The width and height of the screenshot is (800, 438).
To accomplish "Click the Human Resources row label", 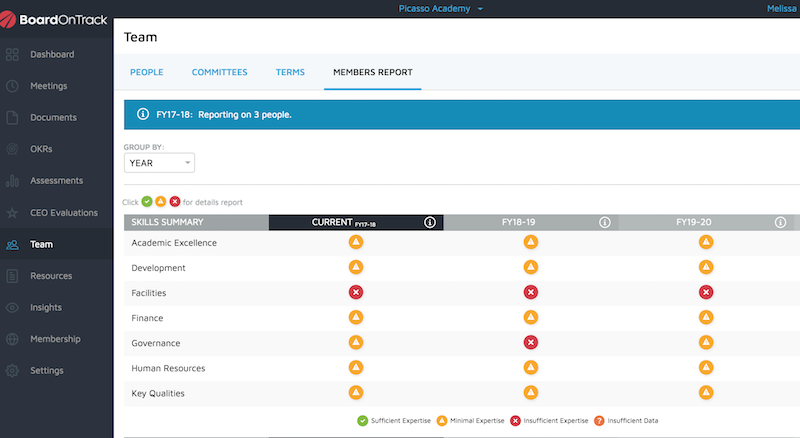I will [x=168, y=369].
